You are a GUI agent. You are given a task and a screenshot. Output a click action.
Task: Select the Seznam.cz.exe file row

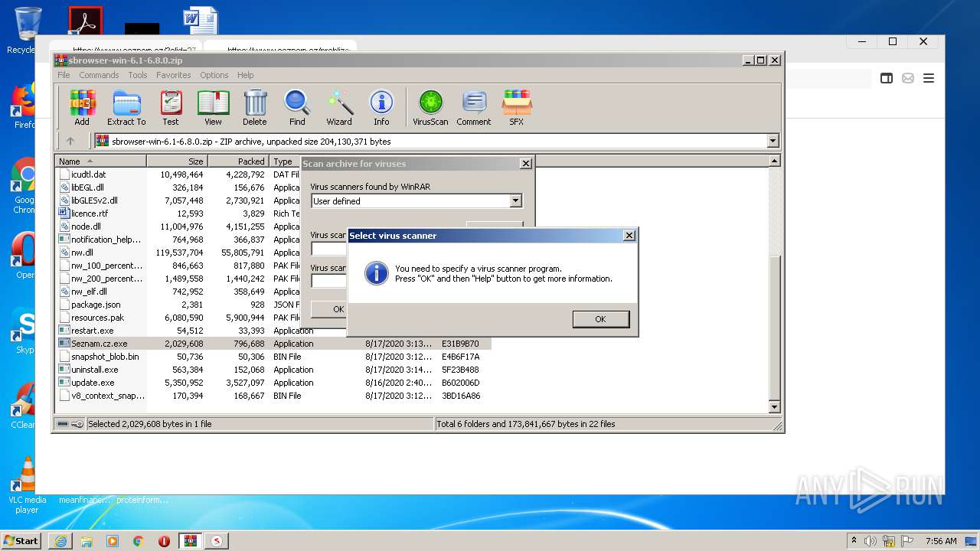[274, 344]
